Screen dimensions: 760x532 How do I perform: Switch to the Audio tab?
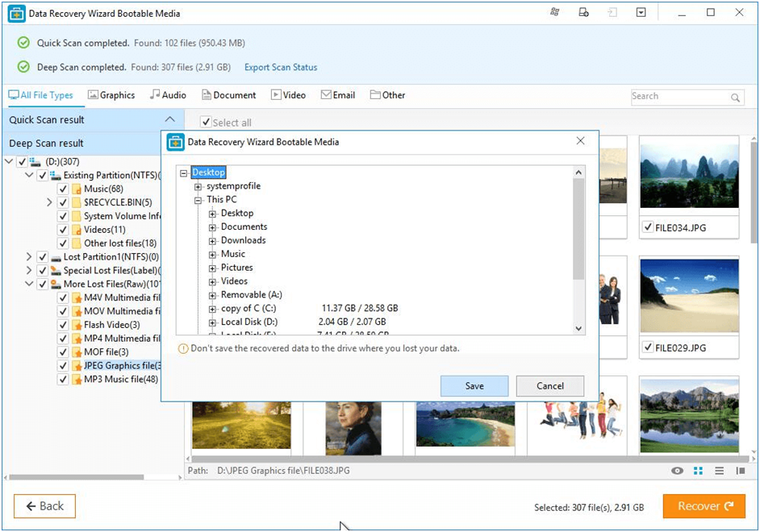pyautogui.click(x=168, y=95)
